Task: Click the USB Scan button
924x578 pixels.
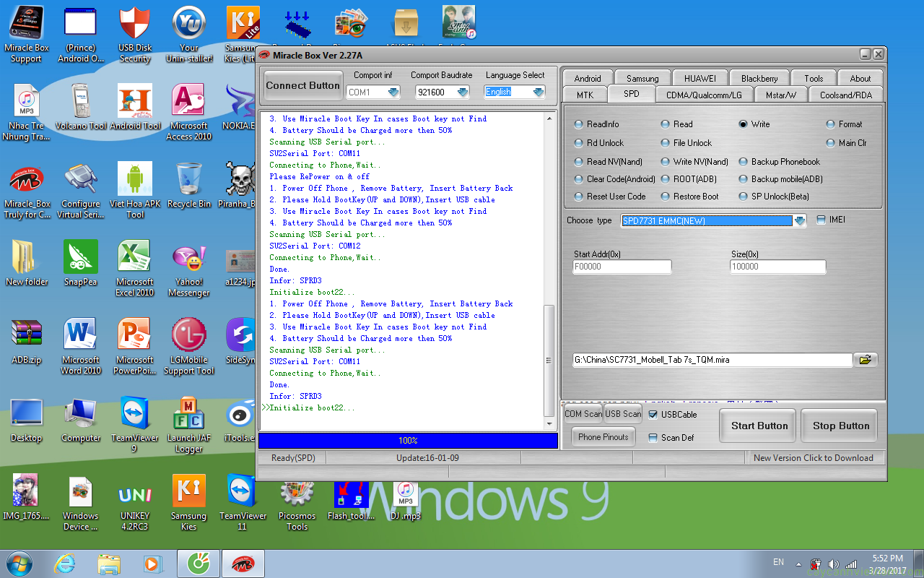Action: [623, 414]
